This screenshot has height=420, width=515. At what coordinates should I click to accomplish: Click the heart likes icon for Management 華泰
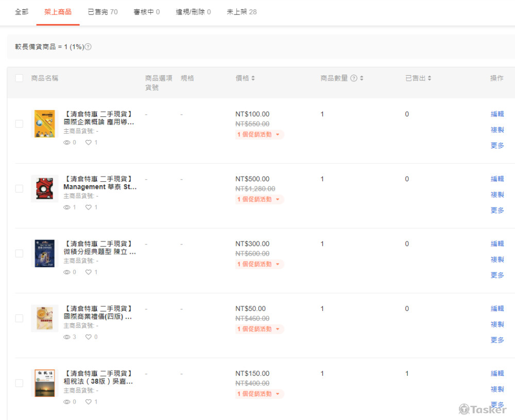(89, 207)
